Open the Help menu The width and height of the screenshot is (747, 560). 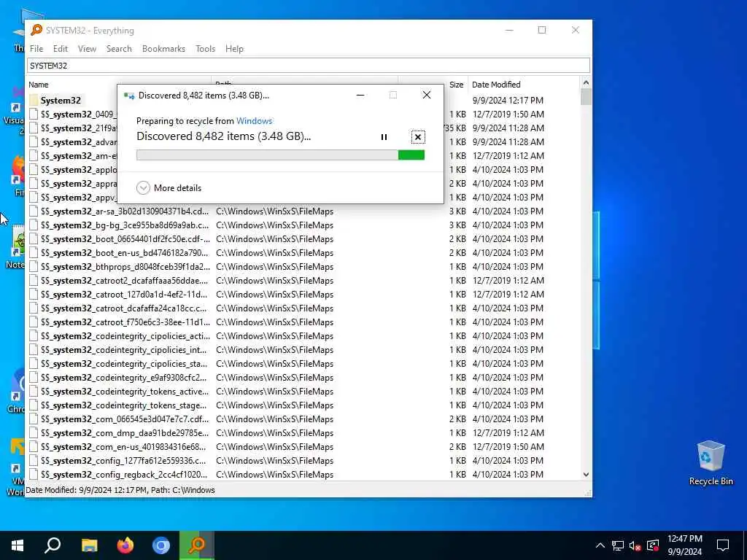(x=234, y=49)
